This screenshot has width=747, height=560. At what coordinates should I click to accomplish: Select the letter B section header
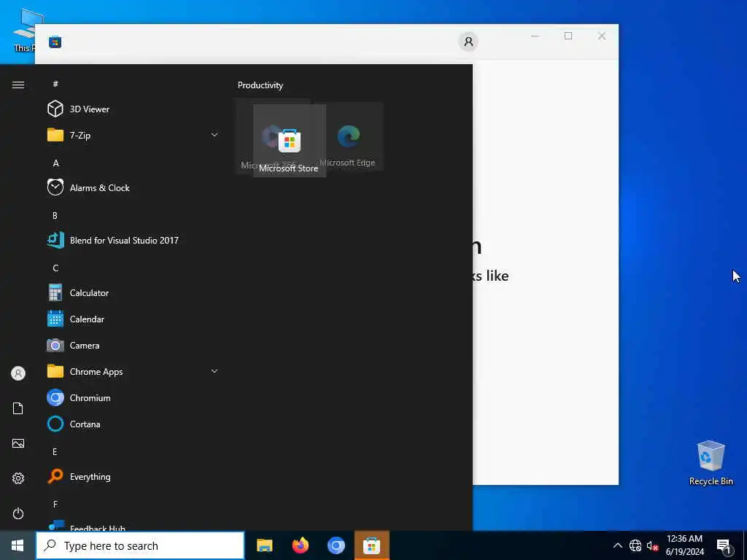pos(55,215)
